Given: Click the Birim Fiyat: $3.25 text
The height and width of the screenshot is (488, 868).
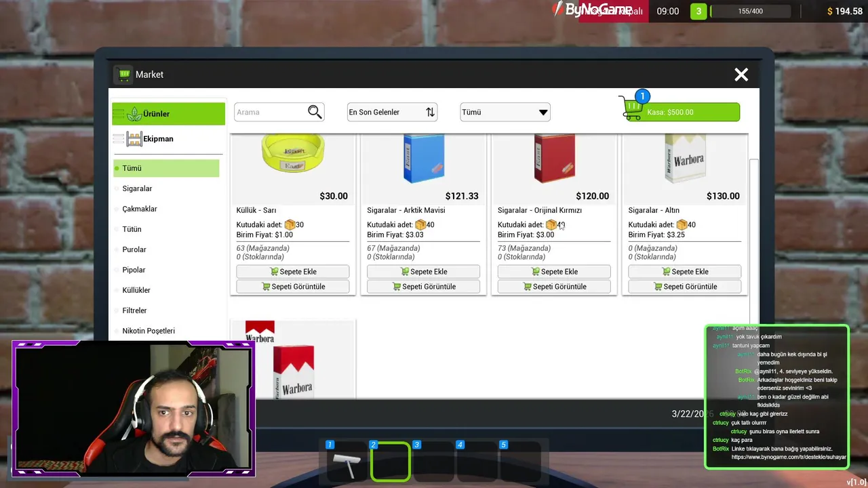Looking at the screenshot, I should [x=656, y=235].
